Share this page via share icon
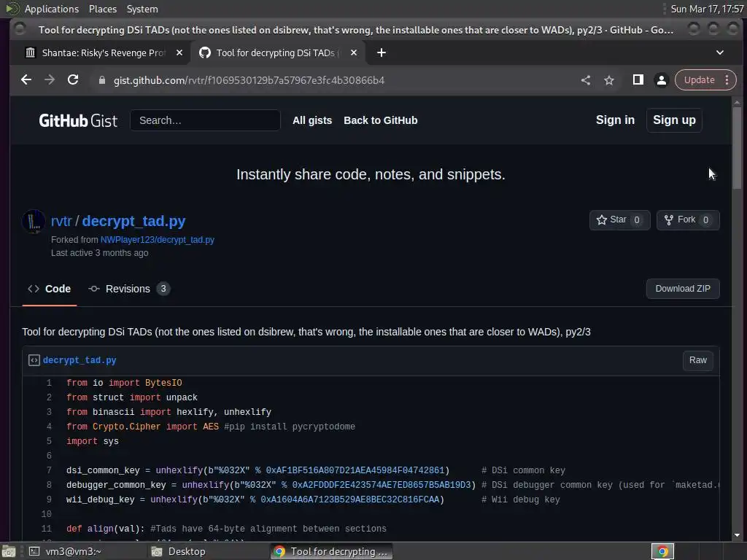 [x=586, y=80]
